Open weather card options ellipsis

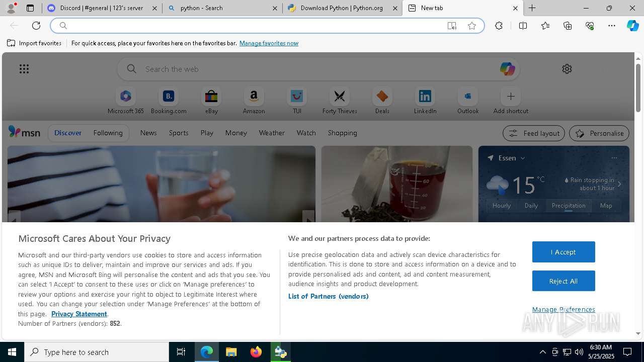click(x=614, y=158)
